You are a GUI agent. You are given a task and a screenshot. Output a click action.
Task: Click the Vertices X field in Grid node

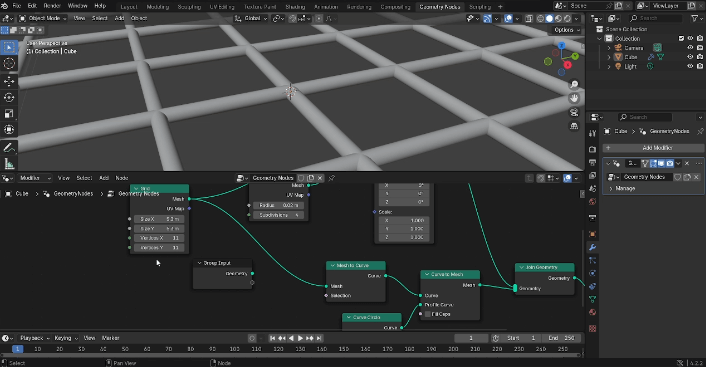tap(159, 238)
